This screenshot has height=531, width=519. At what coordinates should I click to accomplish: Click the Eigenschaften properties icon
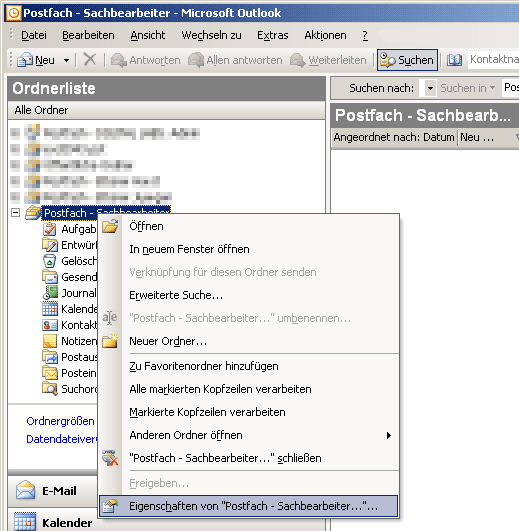(x=110, y=506)
